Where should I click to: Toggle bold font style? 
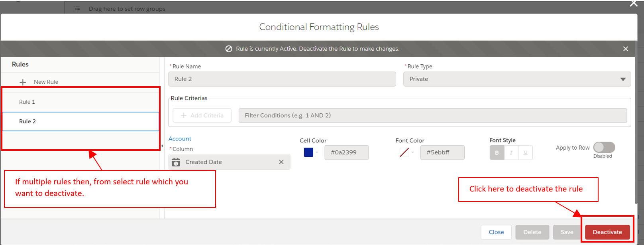497,152
